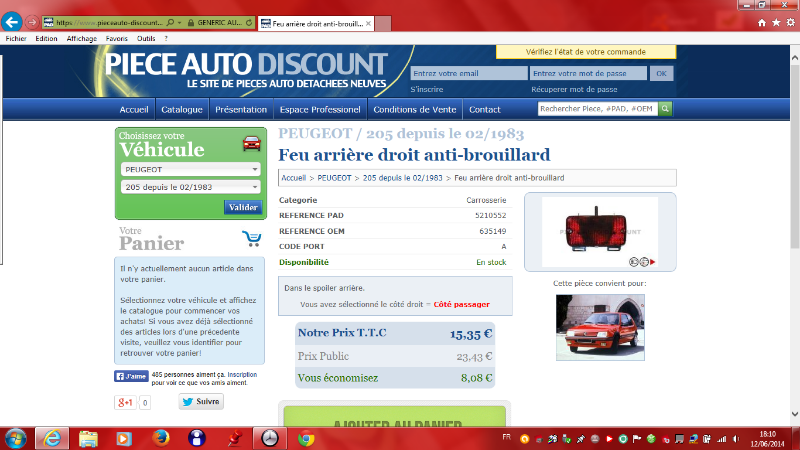
Task: Open the 205 depuis le 02/1983 dropdown
Action: click(x=191, y=187)
